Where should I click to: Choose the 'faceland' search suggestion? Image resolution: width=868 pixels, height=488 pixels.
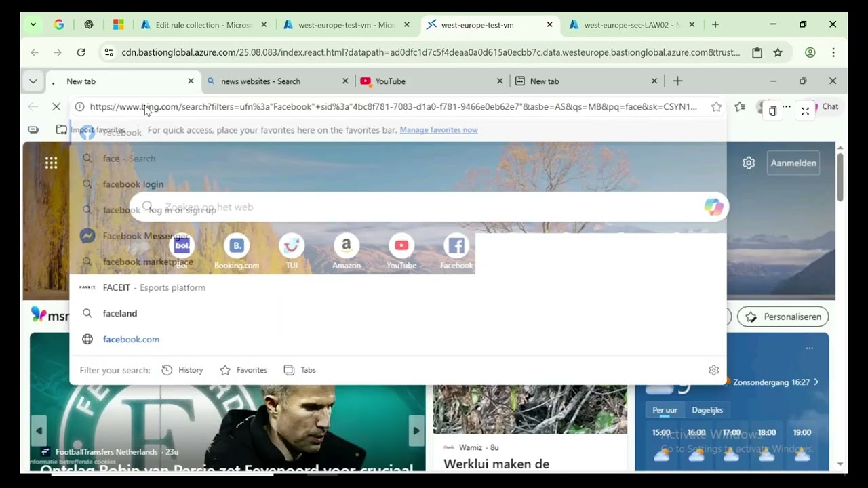pos(397,313)
